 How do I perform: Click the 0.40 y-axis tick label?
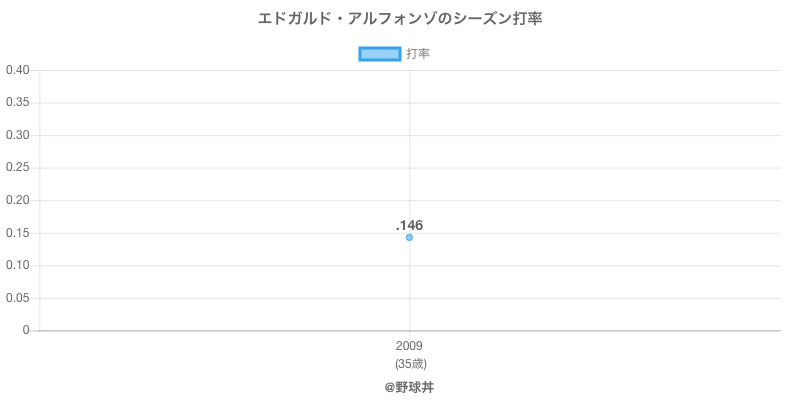pos(17,70)
